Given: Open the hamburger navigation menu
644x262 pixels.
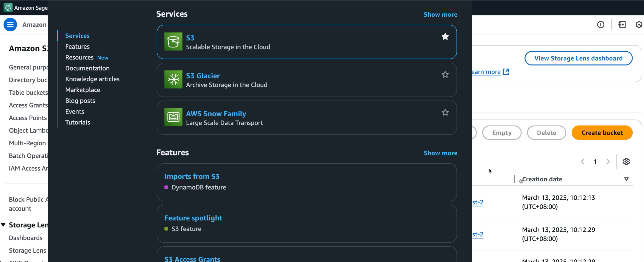Looking at the screenshot, I should coord(10,25).
